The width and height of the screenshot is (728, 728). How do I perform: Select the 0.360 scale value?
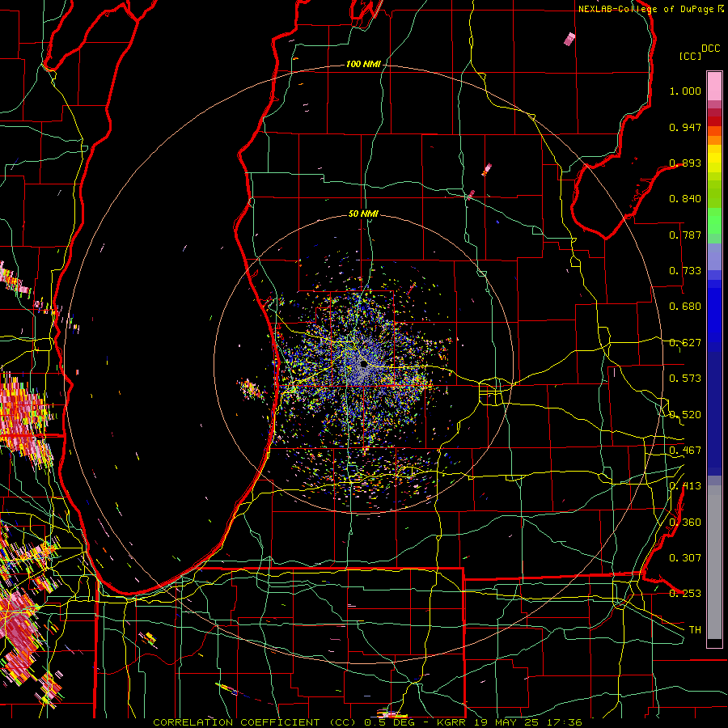(x=685, y=523)
